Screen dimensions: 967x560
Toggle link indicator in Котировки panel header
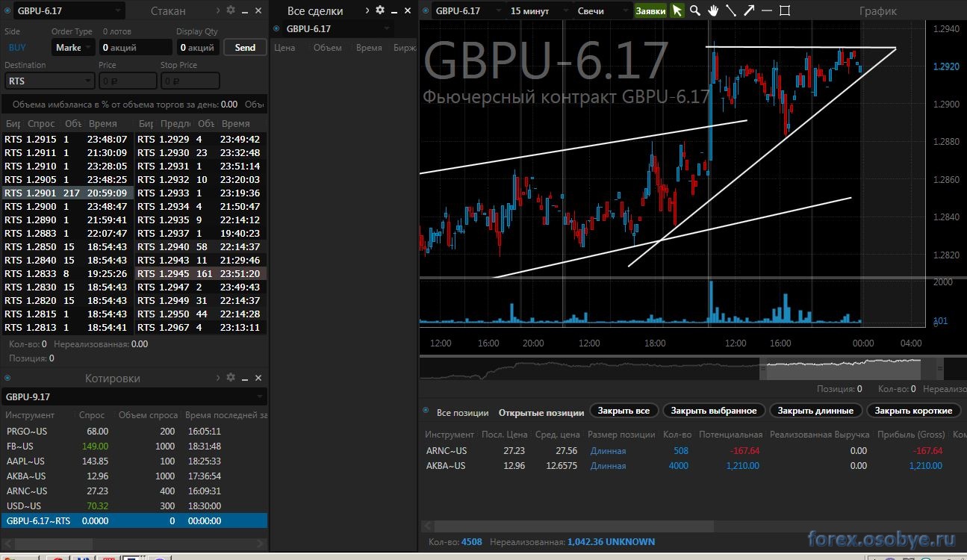(x=7, y=378)
